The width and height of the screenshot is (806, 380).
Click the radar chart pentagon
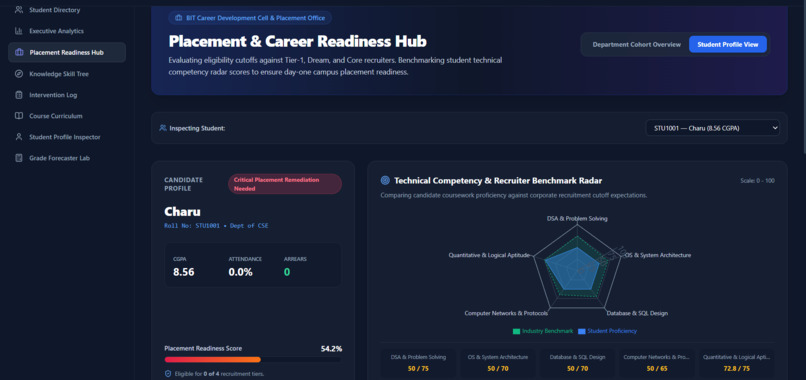pyautogui.click(x=577, y=267)
